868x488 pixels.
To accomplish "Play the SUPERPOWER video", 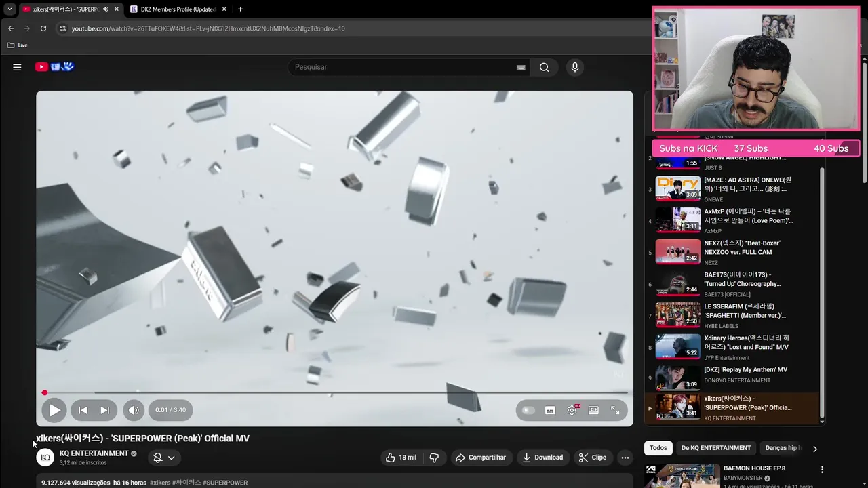I will (x=54, y=410).
